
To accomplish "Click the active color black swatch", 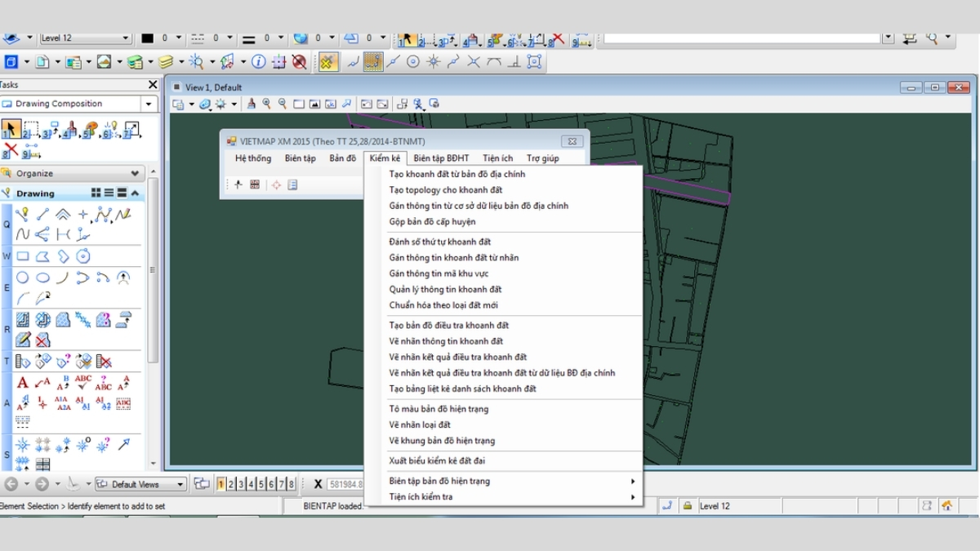I will 148,38.
